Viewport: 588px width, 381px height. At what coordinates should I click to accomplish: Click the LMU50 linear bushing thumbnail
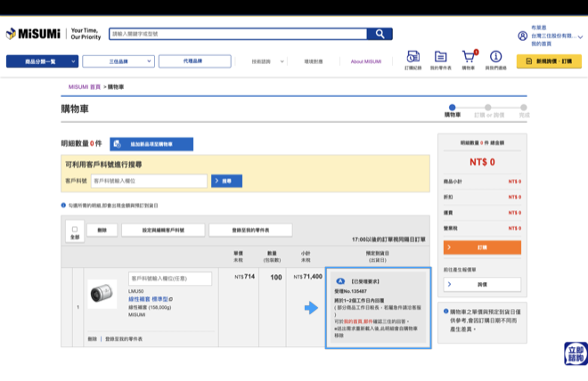[x=102, y=294]
